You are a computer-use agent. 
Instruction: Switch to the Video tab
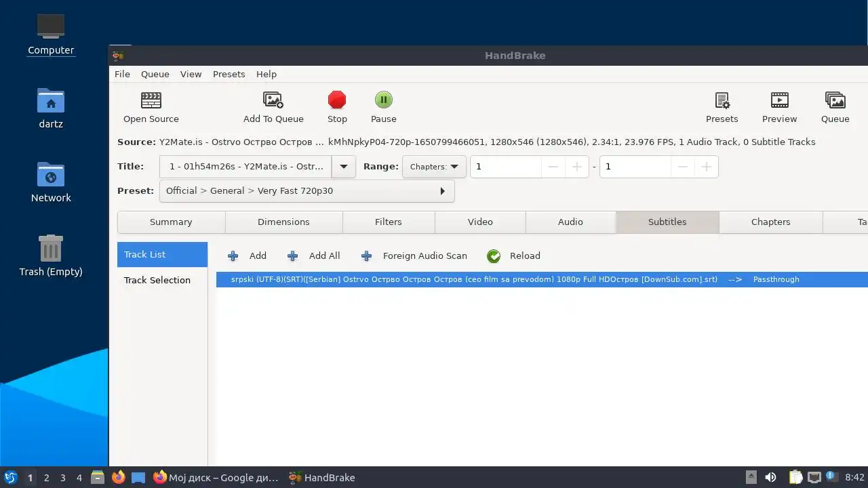[x=480, y=222]
